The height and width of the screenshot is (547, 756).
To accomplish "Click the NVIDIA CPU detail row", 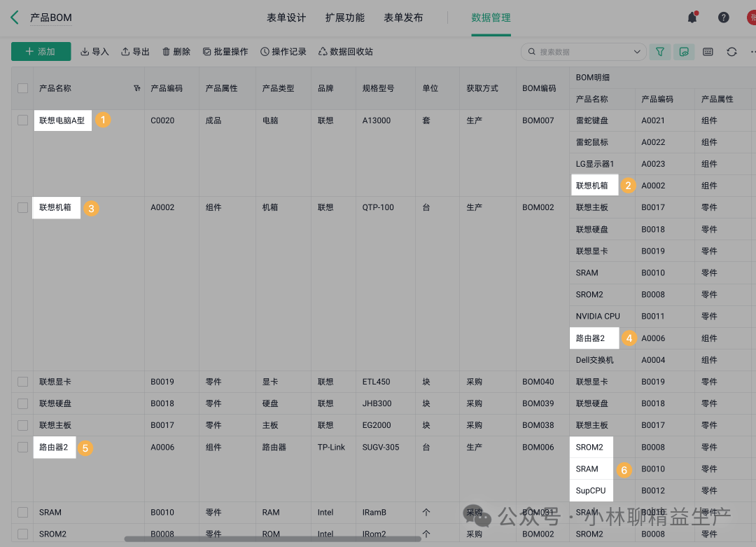I will click(598, 316).
